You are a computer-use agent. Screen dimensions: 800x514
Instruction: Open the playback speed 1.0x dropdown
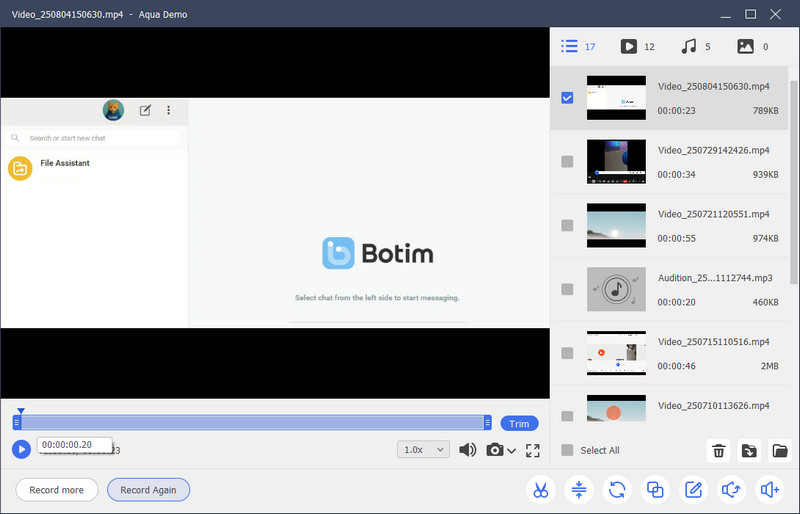tap(423, 450)
